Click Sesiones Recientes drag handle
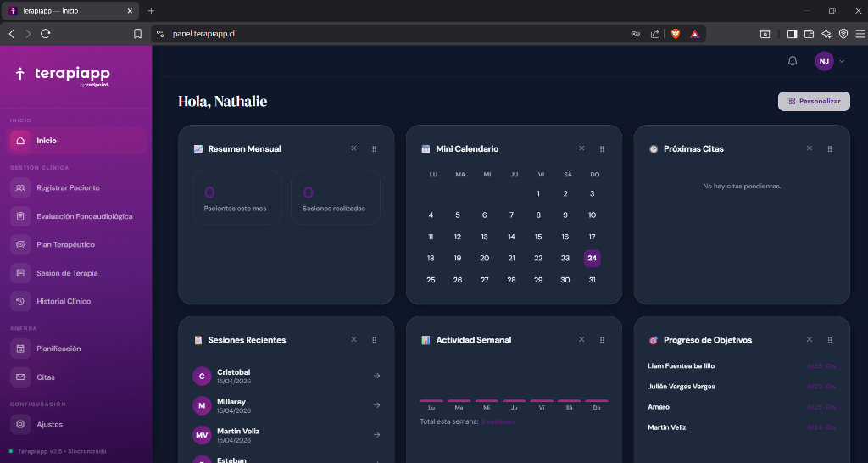The image size is (868, 463). (374, 340)
